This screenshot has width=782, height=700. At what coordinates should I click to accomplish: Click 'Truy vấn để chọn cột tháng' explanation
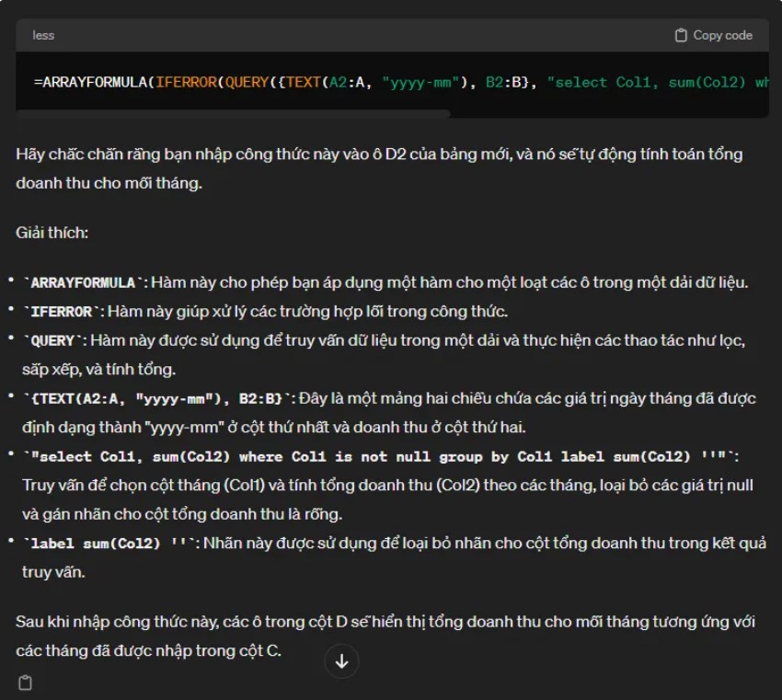pyautogui.click(x=387, y=499)
